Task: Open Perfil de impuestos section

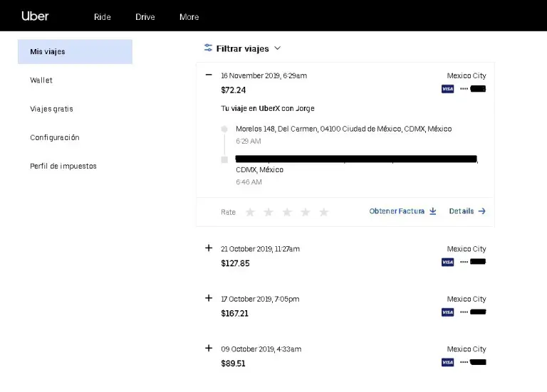Action: [x=63, y=166]
